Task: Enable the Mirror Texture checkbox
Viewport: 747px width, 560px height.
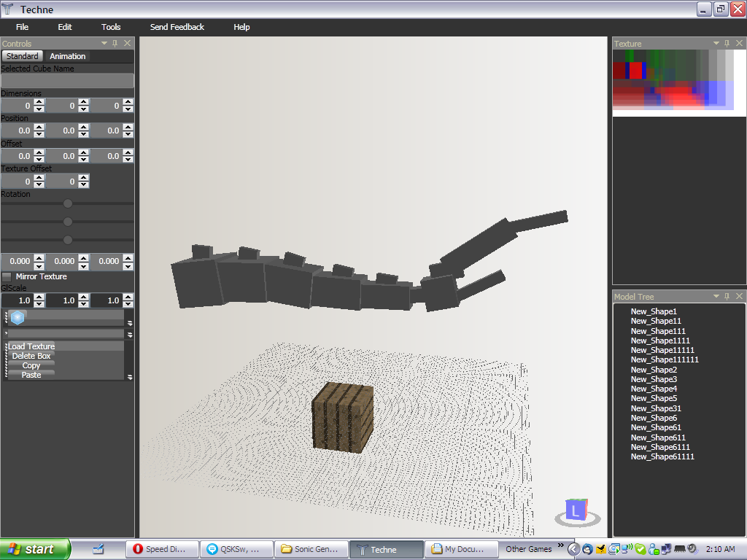Action: point(6,276)
